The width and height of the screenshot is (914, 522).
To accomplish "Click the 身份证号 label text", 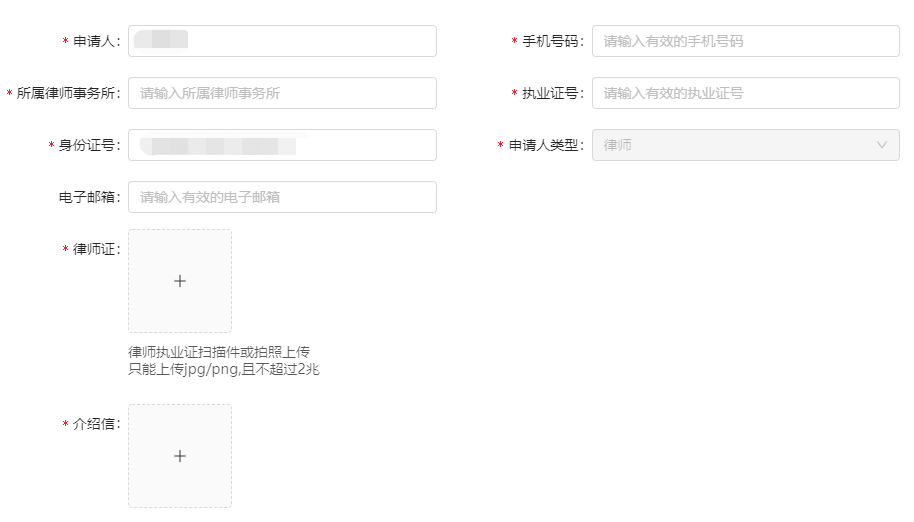I will coord(89,145).
